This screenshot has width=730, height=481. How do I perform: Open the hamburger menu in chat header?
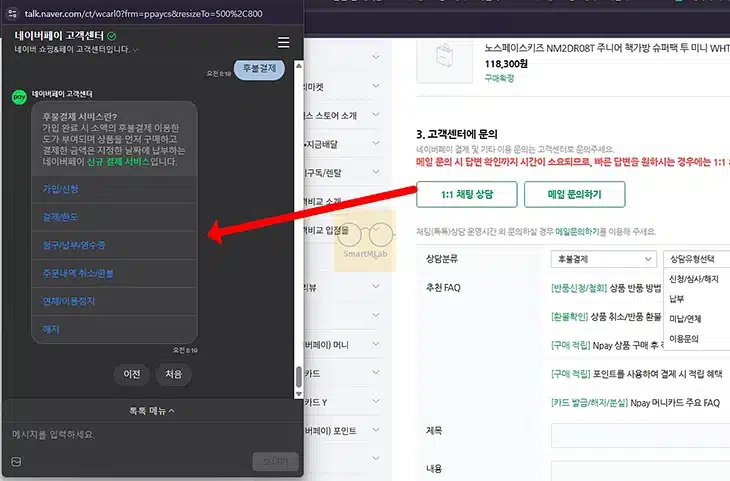click(x=284, y=42)
